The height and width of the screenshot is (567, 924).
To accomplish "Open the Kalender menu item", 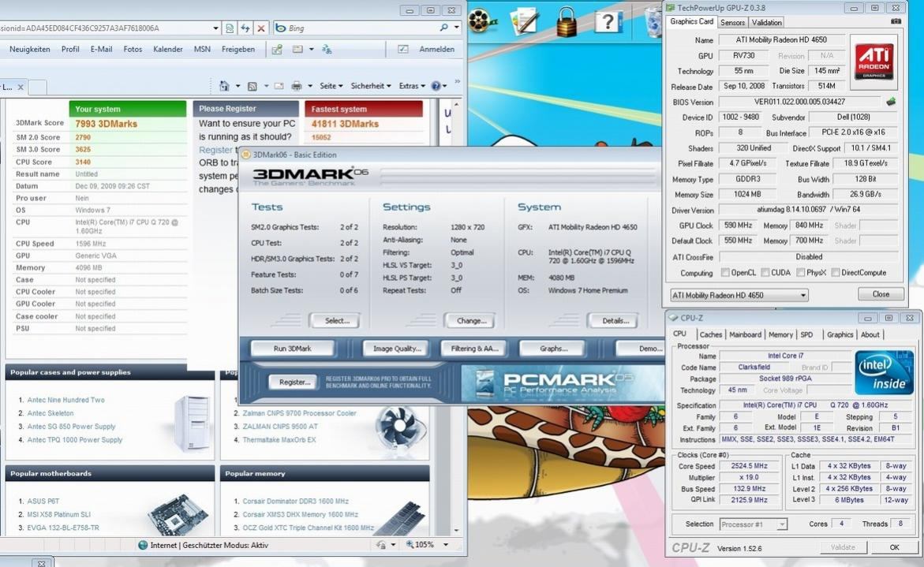I will (x=168, y=50).
